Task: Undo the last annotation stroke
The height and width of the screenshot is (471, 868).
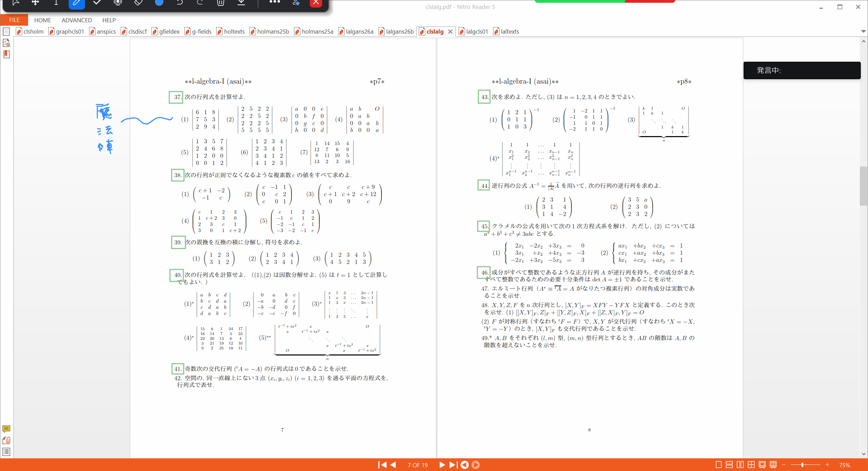Action: [x=180, y=3]
